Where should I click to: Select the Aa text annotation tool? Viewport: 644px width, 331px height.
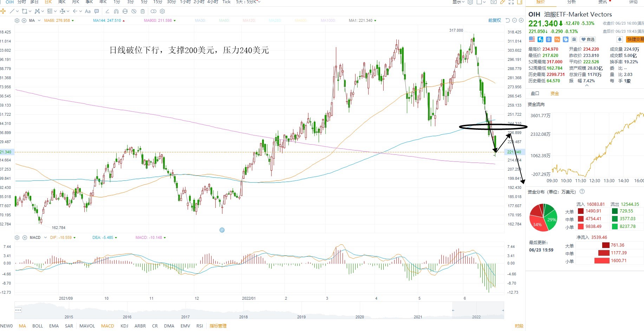88,11
